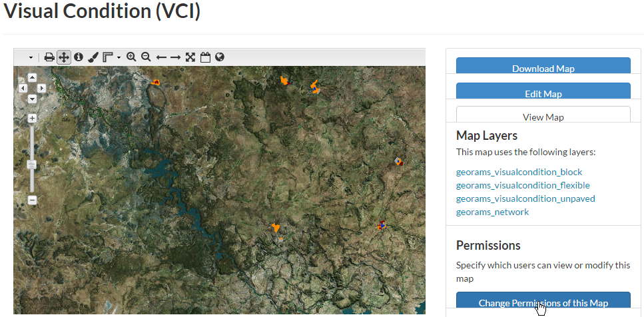Open georams_visualcondition_block layer link

519,172
